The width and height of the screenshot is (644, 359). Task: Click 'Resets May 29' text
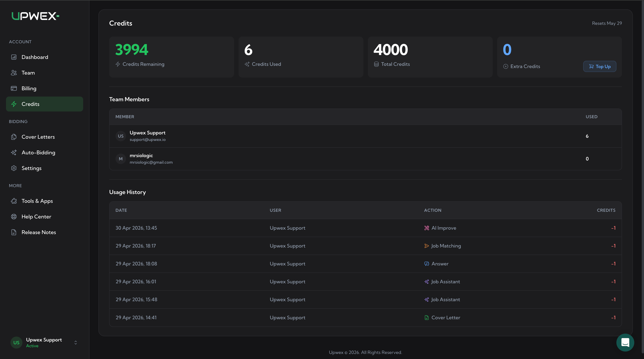(x=607, y=23)
